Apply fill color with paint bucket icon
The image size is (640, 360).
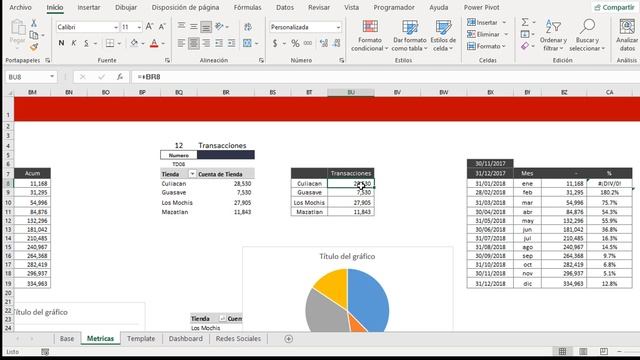[134, 43]
